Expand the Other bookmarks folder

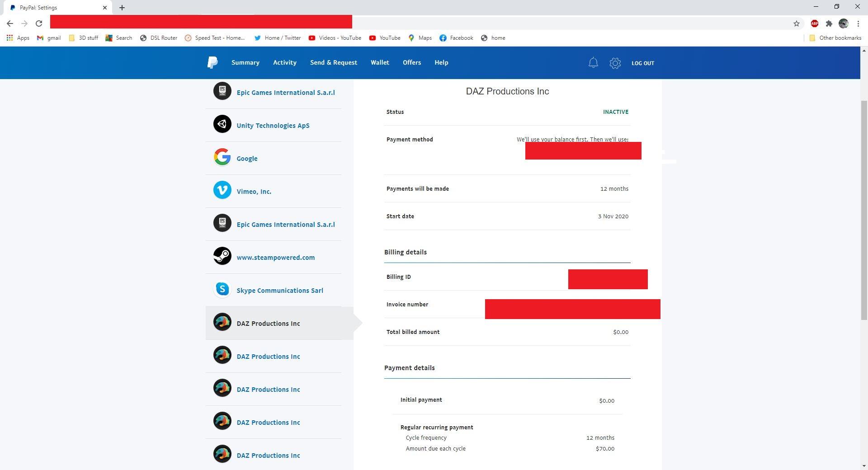pos(835,38)
